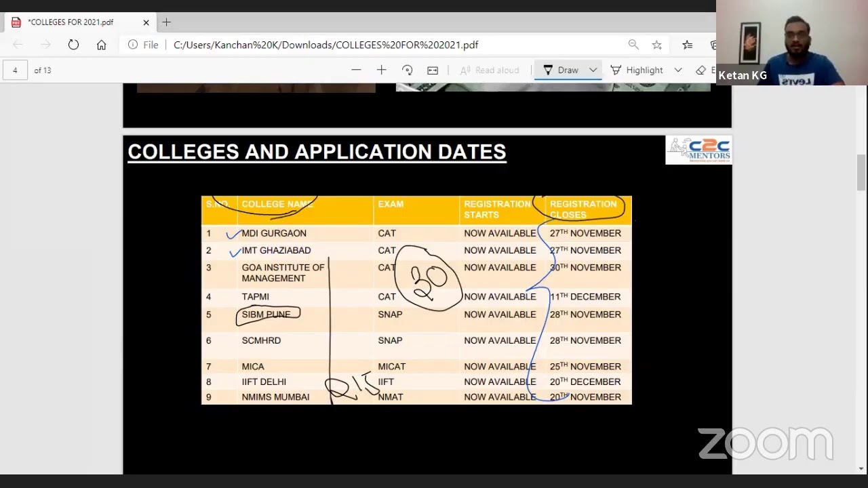Start Read aloud

[x=490, y=70]
